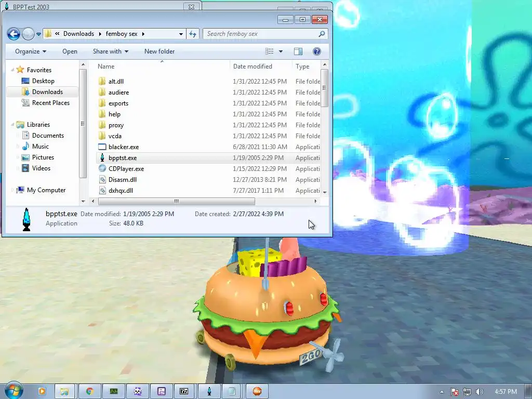532x399 pixels.
Task: Select Music library
Action: click(x=40, y=146)
